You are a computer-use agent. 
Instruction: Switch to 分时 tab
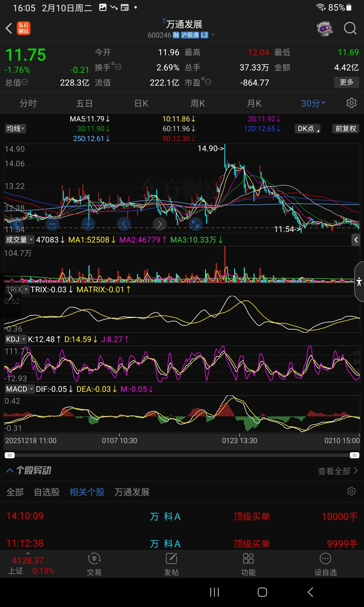[28, 103]
